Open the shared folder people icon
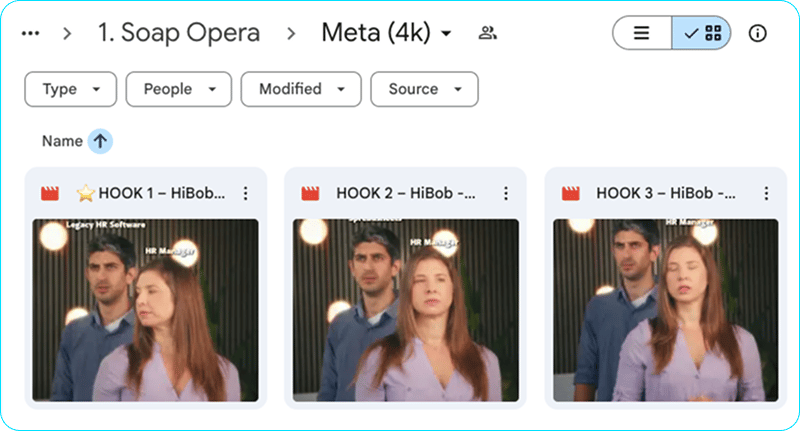The width and height of the screenshot is (800, 431). (x=487, y=33)
